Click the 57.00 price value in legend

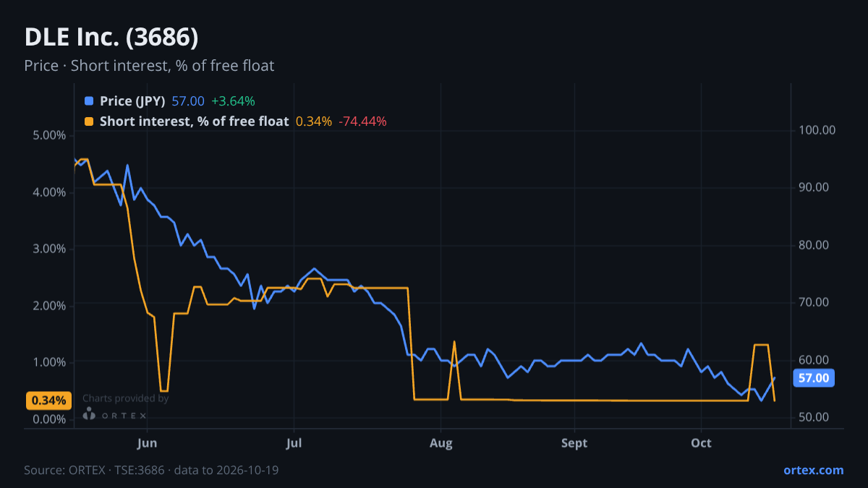[188, 101]
